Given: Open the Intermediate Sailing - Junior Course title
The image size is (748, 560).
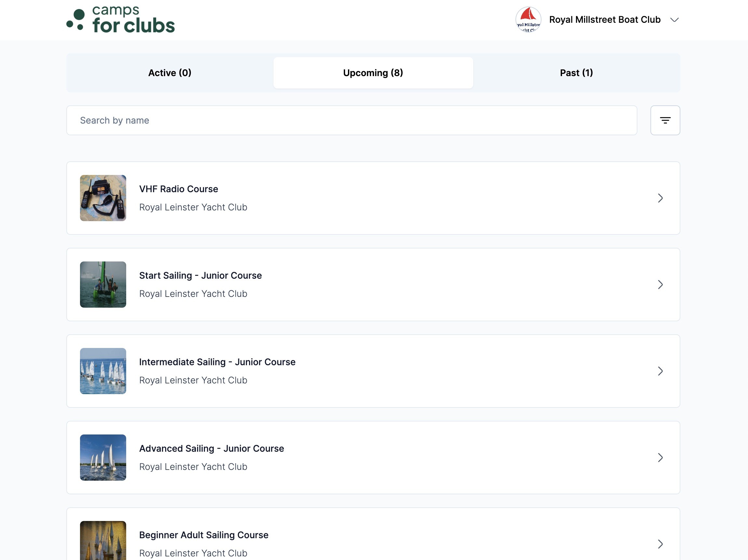Looking at the screenshot, I should click(x=217, y=362).
